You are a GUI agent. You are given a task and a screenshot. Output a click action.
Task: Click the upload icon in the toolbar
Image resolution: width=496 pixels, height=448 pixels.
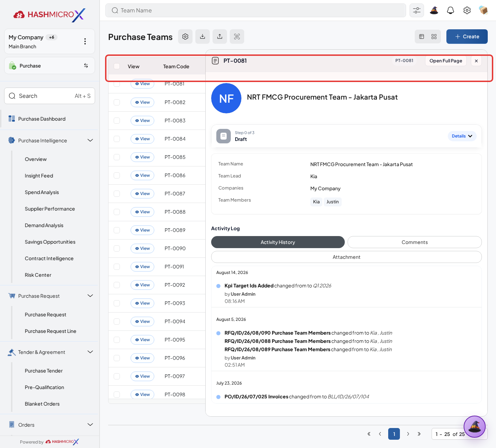tap(220, 37)
